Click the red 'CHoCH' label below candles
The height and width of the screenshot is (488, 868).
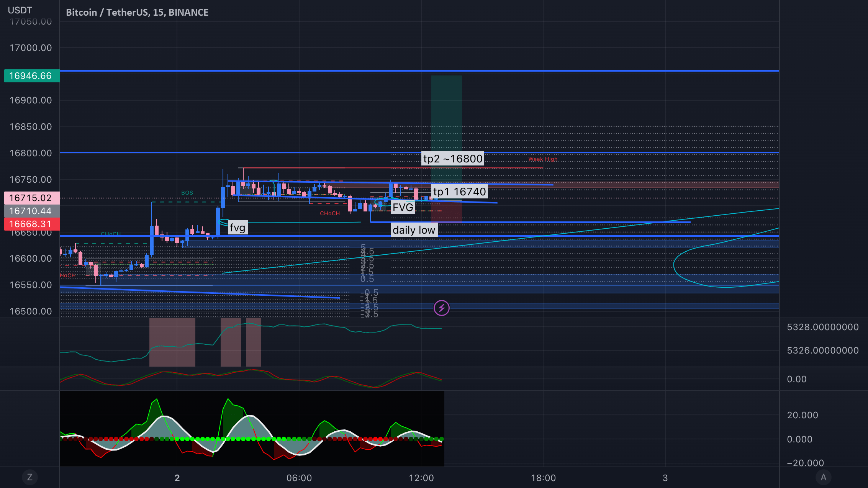pyautogui.click(x=330, y=213)
